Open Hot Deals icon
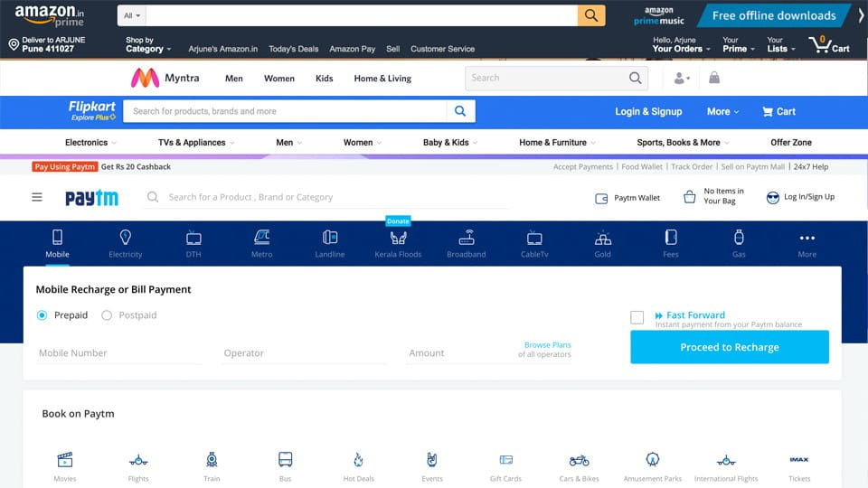Image resolution: width=868 pixels, height=488 pixels. coord(359,460)
